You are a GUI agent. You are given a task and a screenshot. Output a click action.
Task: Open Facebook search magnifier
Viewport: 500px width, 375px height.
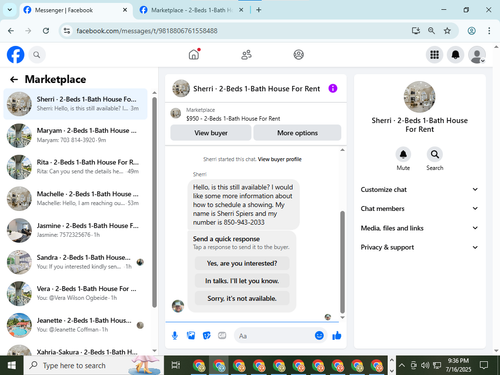pos(37,55)
